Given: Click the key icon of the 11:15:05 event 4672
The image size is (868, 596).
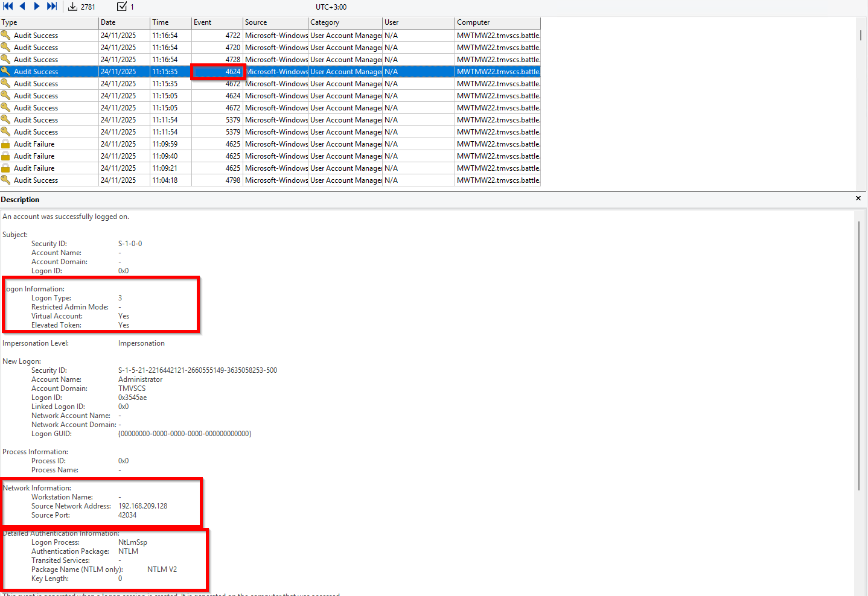Looking at the screenshot, I should 5,107.
